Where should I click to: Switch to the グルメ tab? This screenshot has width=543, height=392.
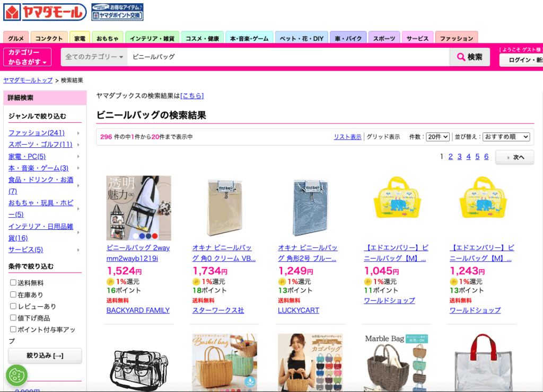pyautogui.click(x=16, y=38)
